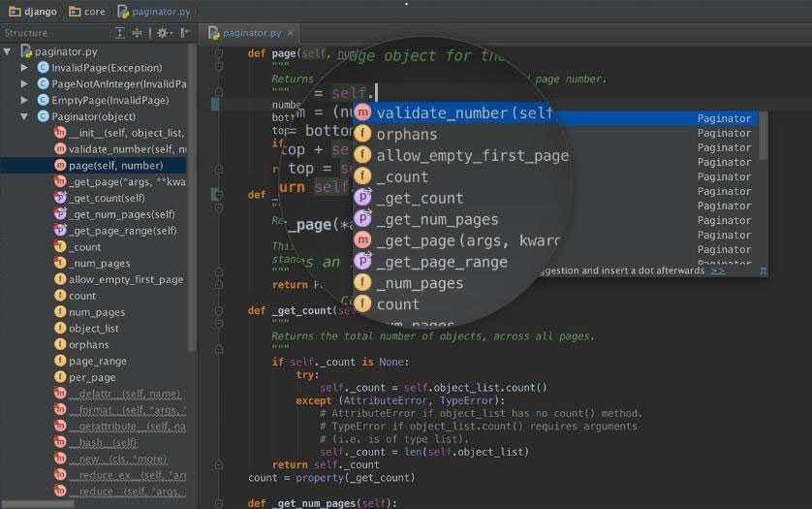Select PageNotAnInteger in structure tree
Viewport: 812px width, 509px height.
(x=118, y=84)
